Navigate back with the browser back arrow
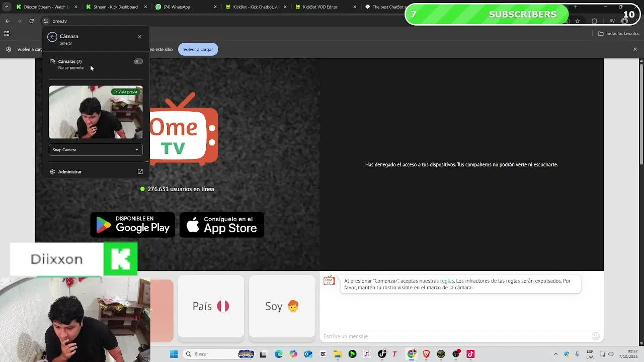The width and height of the screenshot is (644, 362). [7, 21]
